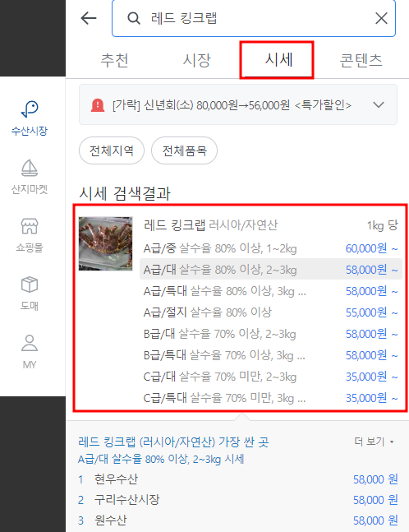
Task: Clear the search with the X icon
Action: pyautogui.click(x=381, y=18)
